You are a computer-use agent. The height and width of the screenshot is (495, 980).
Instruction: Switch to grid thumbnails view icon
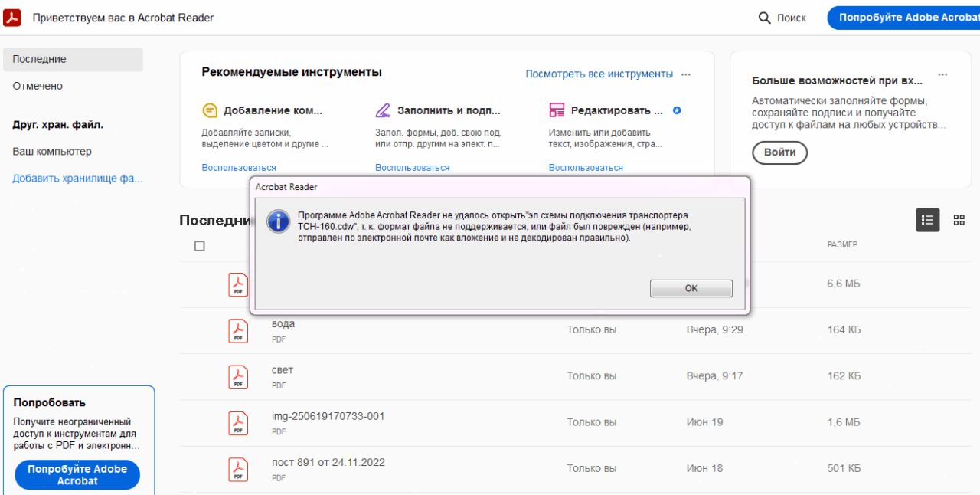tap(959, 220)
